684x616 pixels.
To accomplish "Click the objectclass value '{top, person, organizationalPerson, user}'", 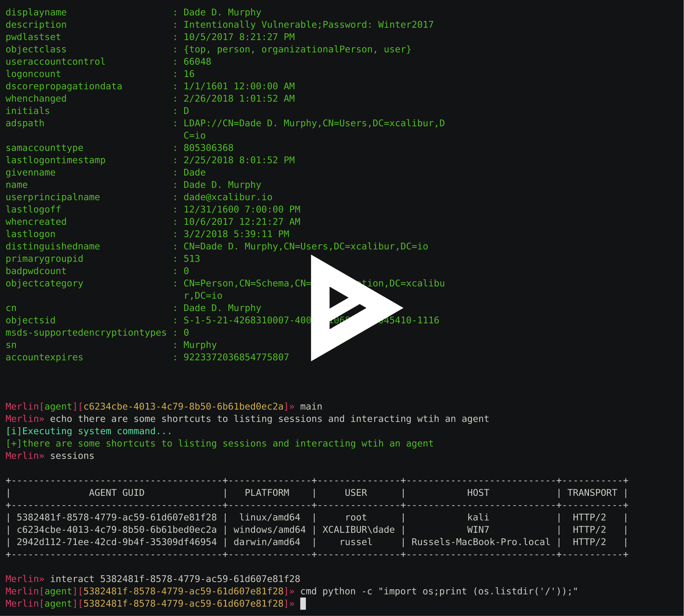I will 298,49.
